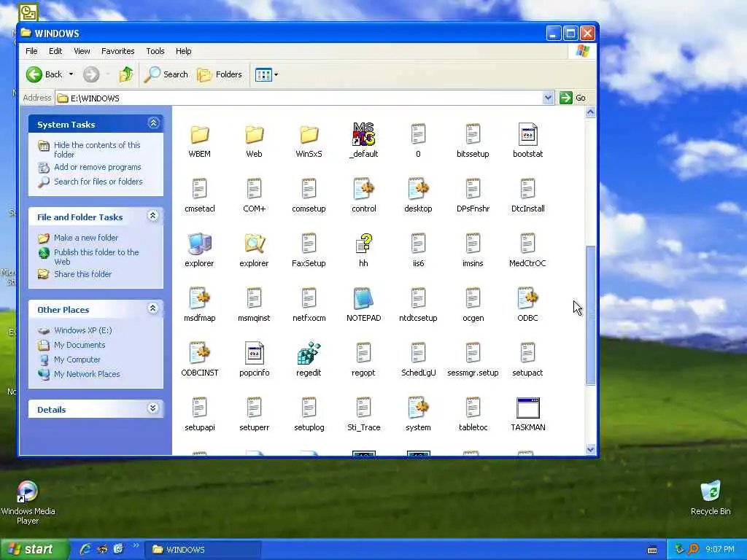The image size is (747, 560).
Task: Select the control settings file icon
Action: pos(363,189)
